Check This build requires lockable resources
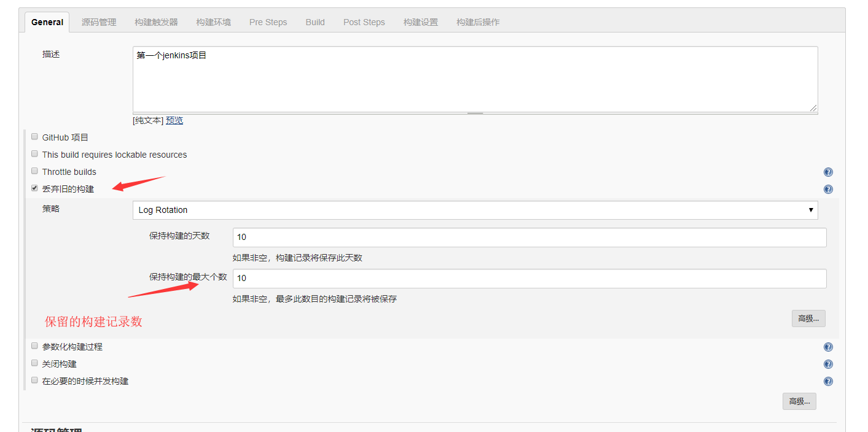This screenshot has width=868, height=432. point(34,154)
